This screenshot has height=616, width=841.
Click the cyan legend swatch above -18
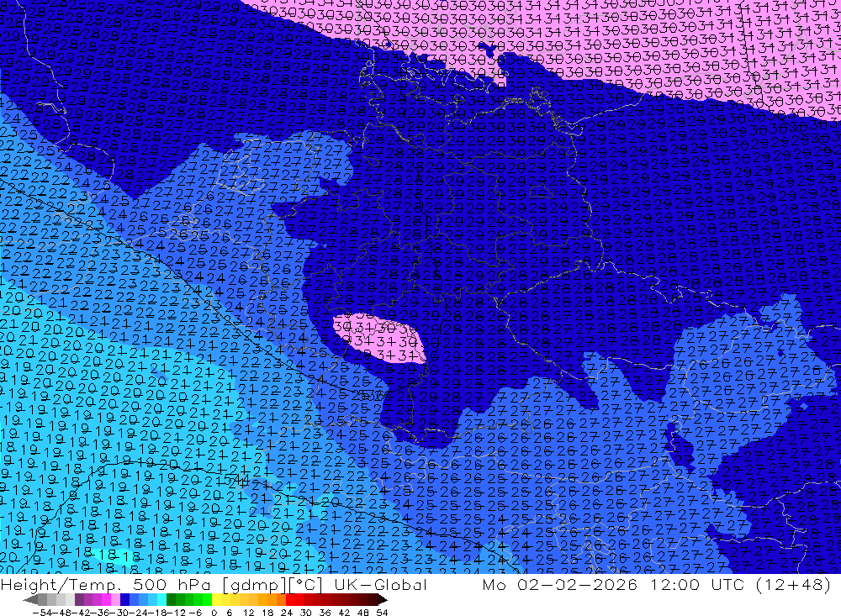click(161, 600)
